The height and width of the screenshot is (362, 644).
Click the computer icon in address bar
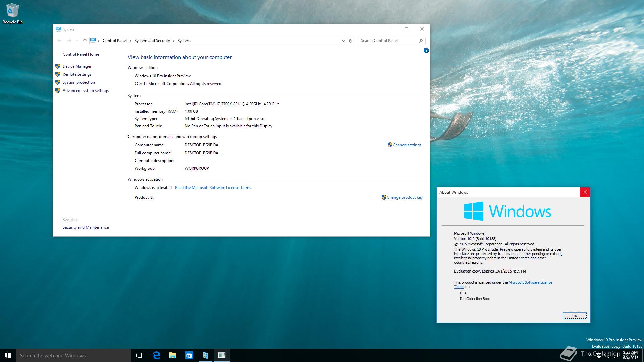(x=93, y=40)
